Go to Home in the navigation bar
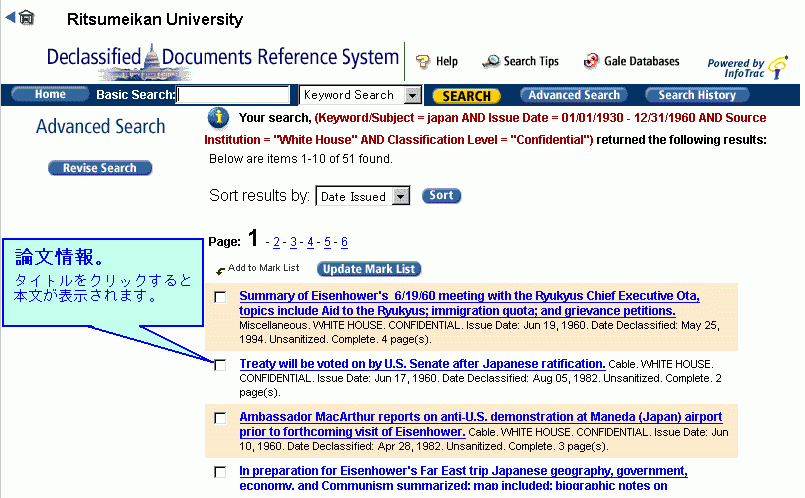Screen dimensions: 805x498 (x=49, y=95)
